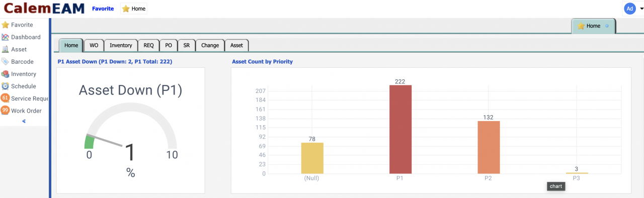
Task: Select the Asset building icon
Action: click(x=6, y=49)
